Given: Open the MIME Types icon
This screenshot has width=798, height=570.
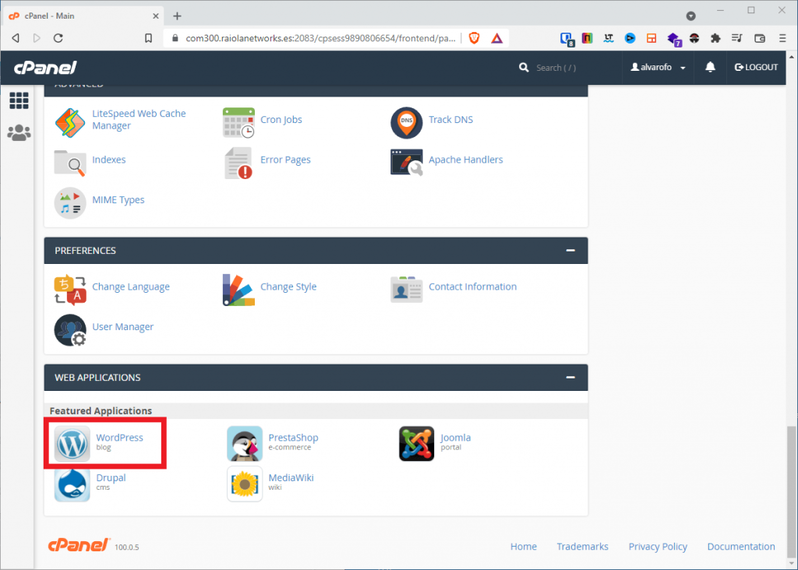Looking at the screenshot, I should 70,203.
